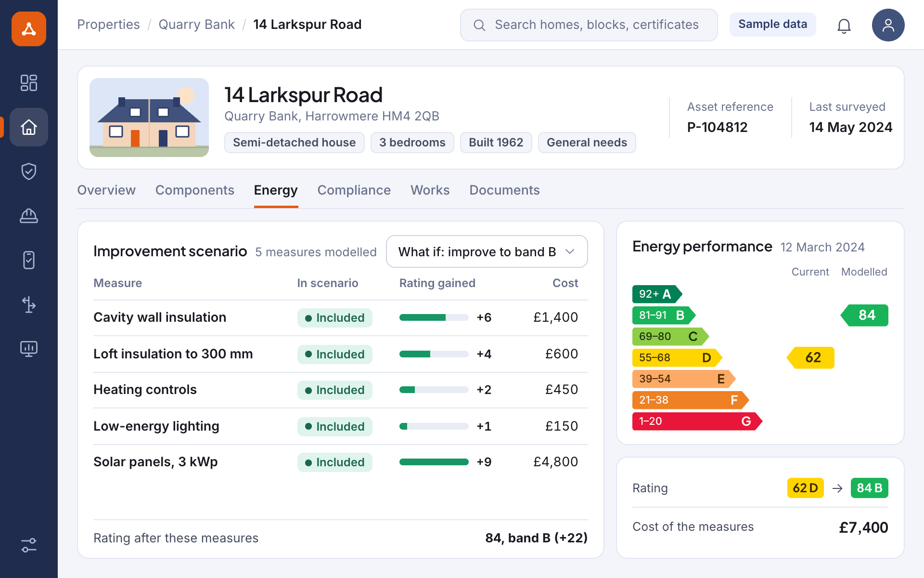Open the monitor chart reports sidebar icon
924x578 pixels.
(x=29, y=349)
